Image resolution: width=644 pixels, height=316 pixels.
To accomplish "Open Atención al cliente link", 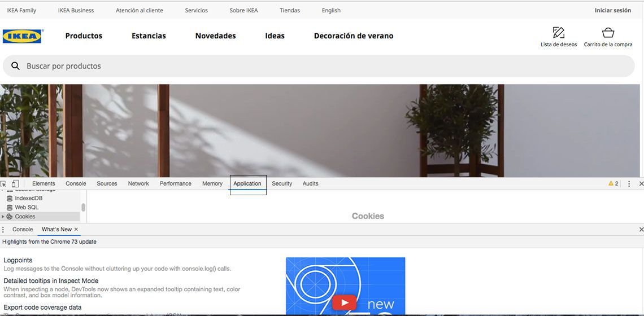I will (139, 10).
